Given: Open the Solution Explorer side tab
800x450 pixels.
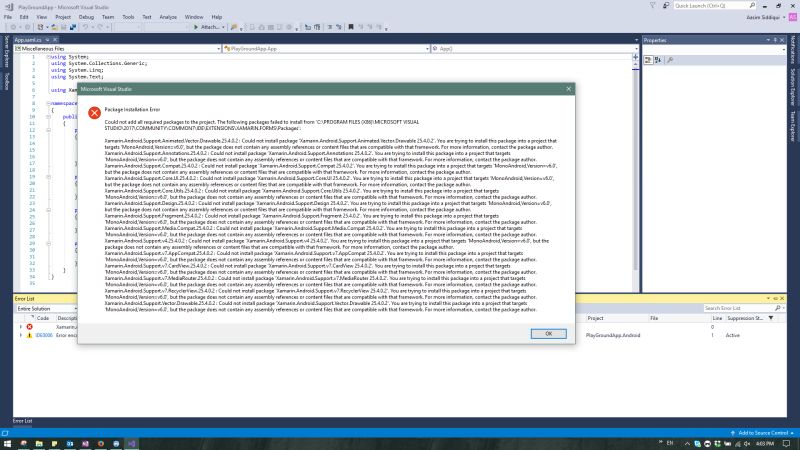Looking at the screenshot, I should pyautogui.click(x=793, y=87).
